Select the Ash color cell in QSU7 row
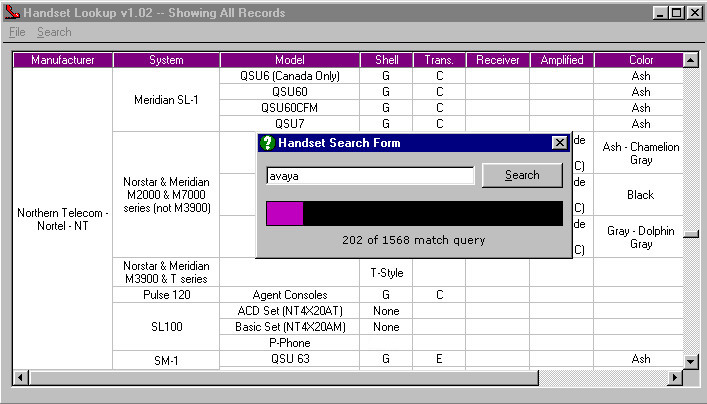 click(640, 124)
